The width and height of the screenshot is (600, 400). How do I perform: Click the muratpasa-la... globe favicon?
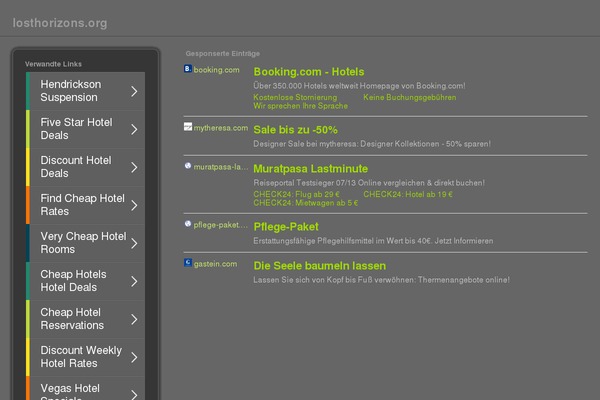[x=188, y=166]
